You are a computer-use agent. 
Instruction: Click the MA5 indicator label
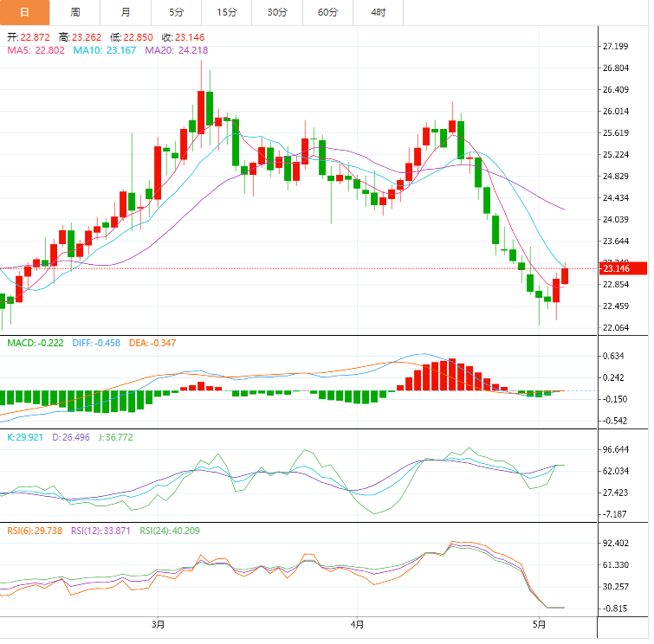pyautogui.click(x=36, y=51)
